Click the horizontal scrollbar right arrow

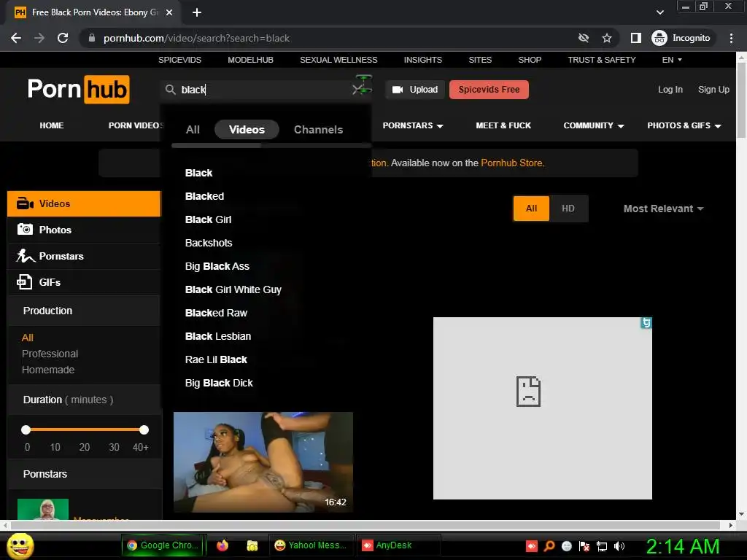[731, 525]
